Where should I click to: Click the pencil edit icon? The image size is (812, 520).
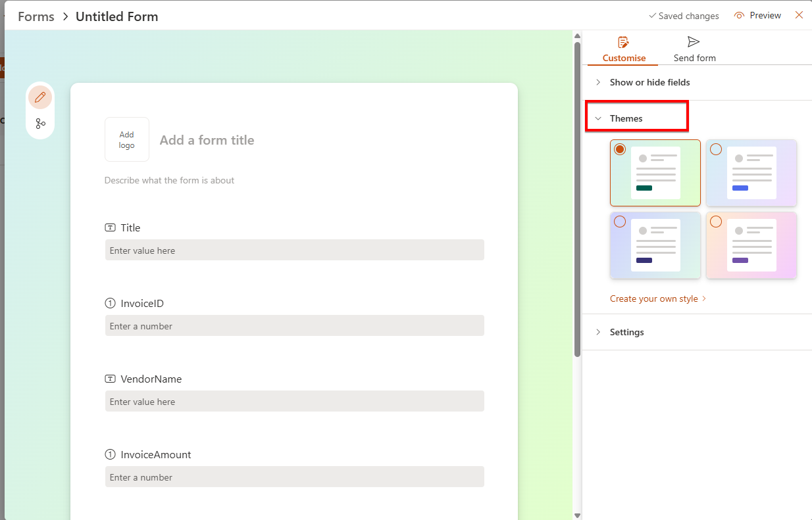click(40, 98)
